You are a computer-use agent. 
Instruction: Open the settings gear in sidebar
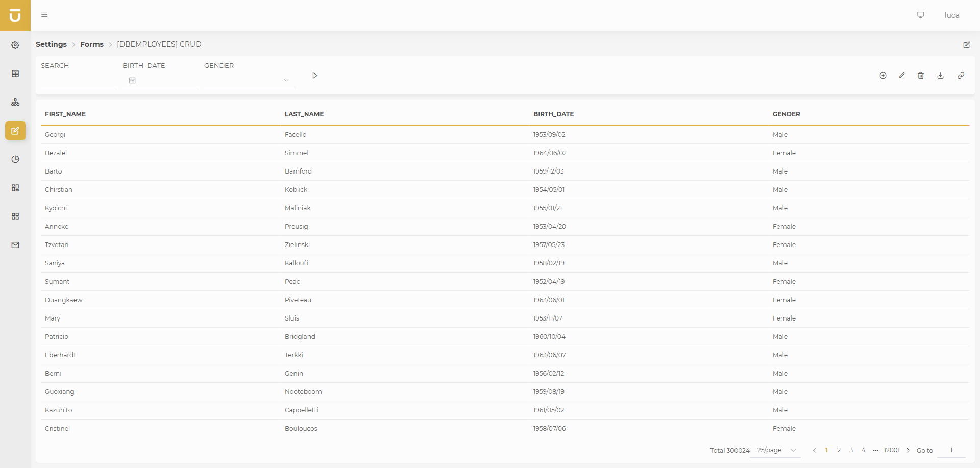pos(15,45)
